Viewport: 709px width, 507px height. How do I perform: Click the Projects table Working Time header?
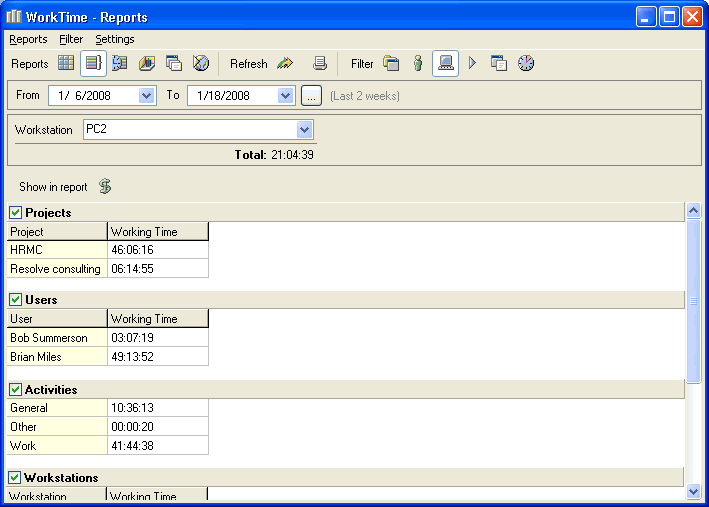(x=158, y=232)
